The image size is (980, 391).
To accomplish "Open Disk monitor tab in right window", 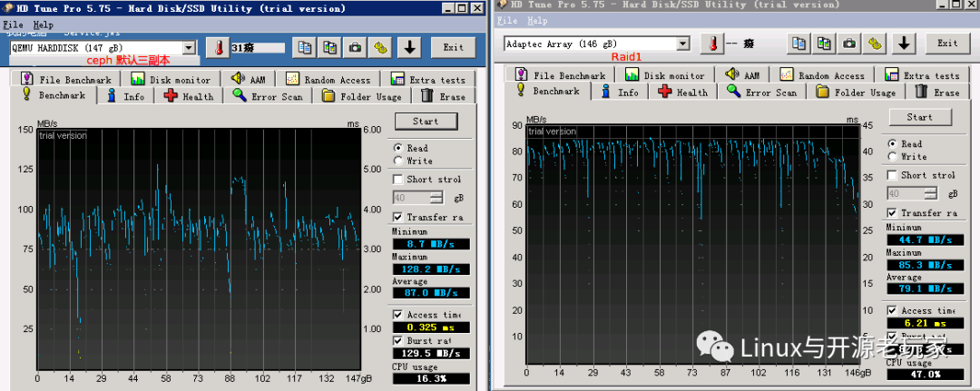I will point(665,75).
